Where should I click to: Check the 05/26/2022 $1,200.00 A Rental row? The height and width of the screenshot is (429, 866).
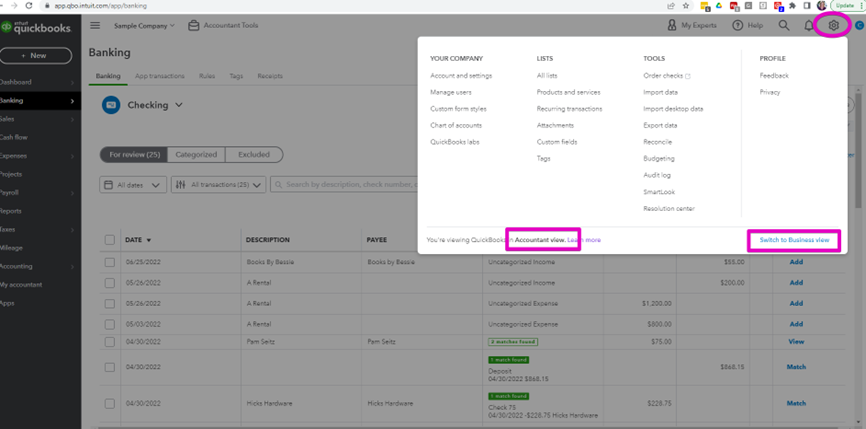109,303
